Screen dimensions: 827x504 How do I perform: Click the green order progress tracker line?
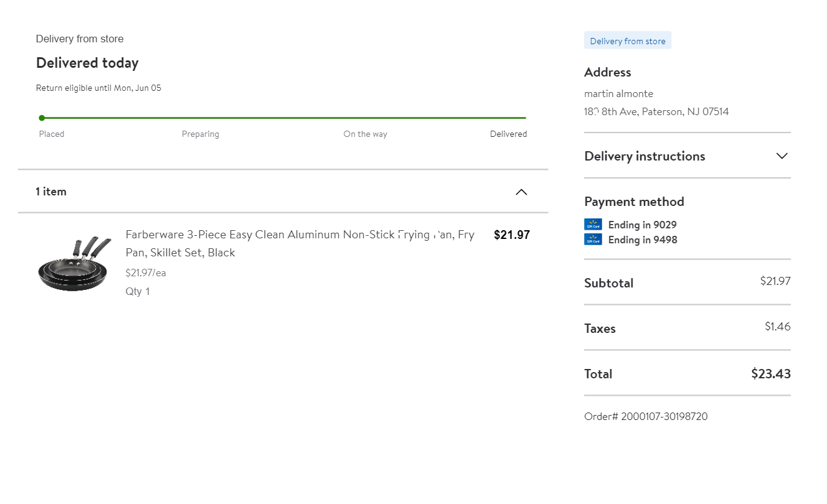283,118
